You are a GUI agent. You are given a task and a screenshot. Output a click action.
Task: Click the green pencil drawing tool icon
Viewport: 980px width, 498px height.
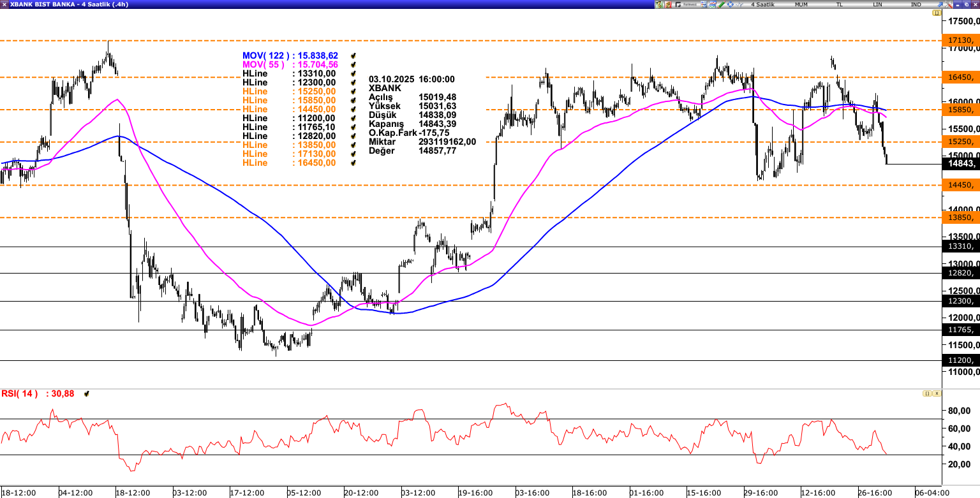(721, 4)
